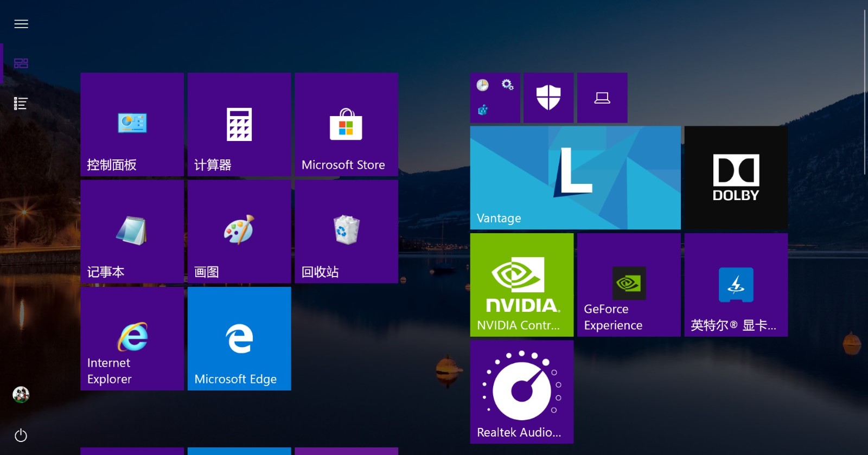
Task: Open the 控制面板 tile
Action: (132, 125)
